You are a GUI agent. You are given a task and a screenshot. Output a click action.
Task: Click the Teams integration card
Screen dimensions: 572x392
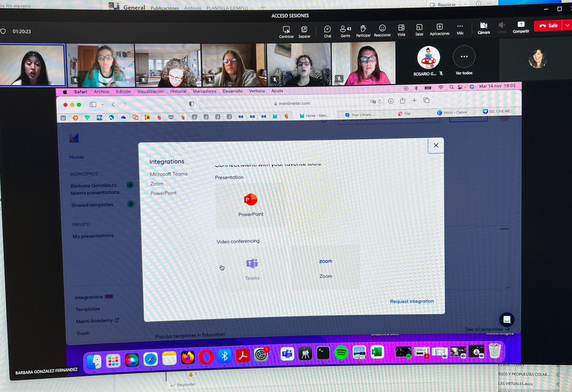[252, 269]
